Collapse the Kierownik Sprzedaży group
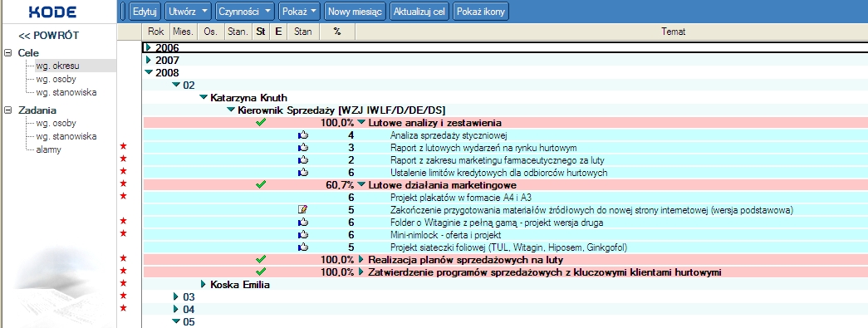Screen dimensions: 868x328 point(231,110)
